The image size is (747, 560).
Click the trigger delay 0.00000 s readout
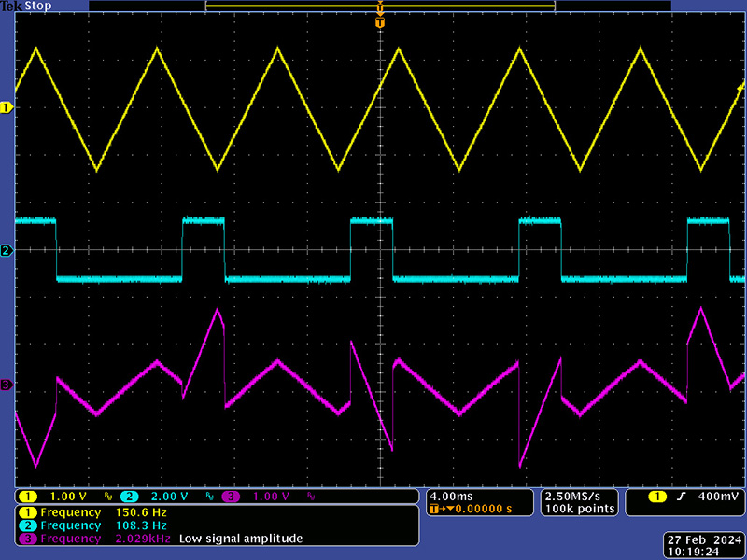[476, 510]
